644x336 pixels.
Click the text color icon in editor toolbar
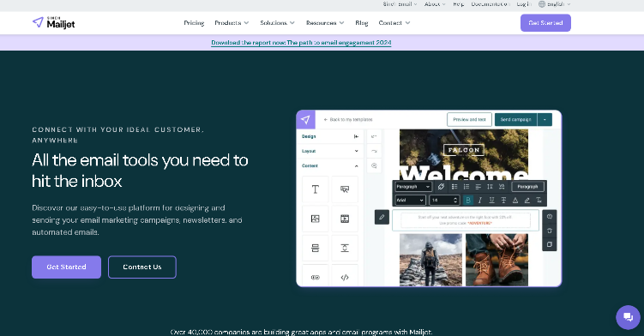(515, 200)
